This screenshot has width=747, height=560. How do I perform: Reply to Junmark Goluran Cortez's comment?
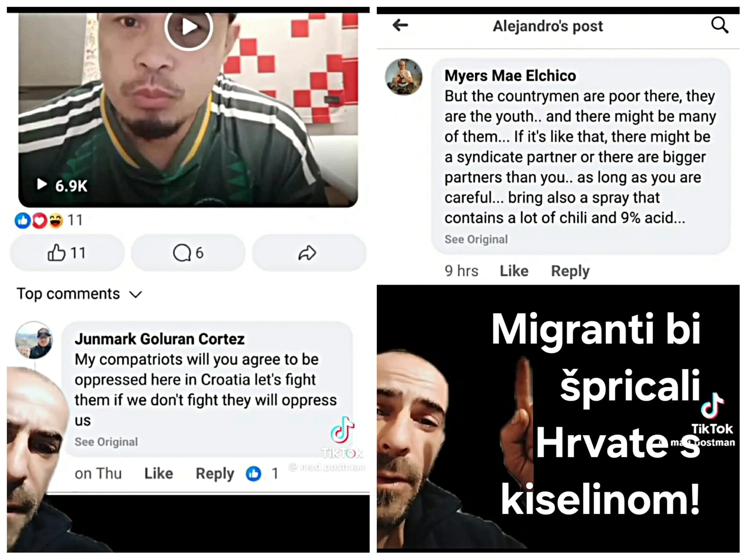(x=215, y=474)
